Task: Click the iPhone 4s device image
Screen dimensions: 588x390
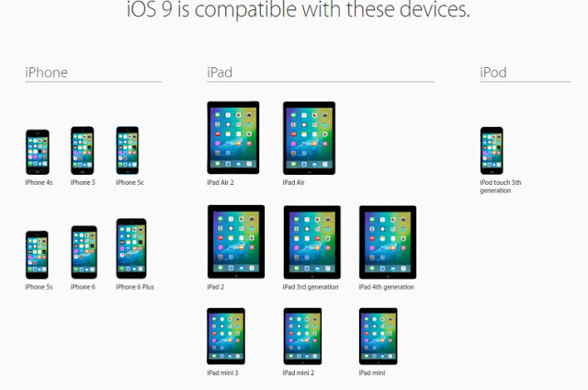Action: pyautogui.click(x=38, y=152)
